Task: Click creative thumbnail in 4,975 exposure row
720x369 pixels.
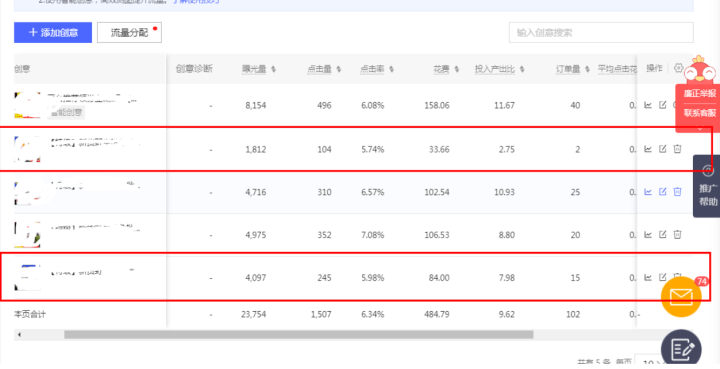Action: tap(28, 235)
